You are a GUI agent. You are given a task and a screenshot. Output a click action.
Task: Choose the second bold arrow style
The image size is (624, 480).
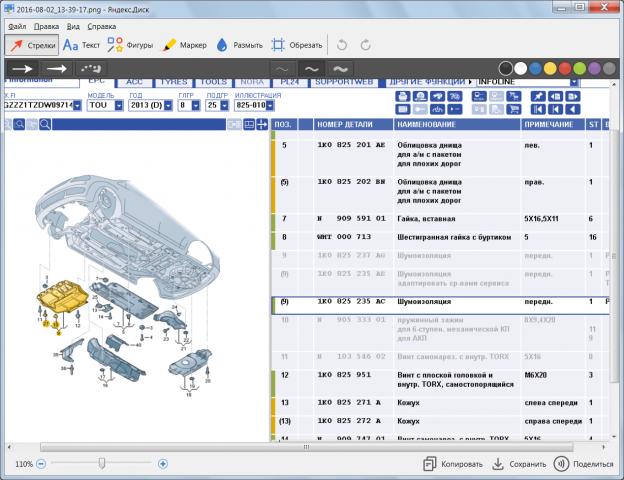57,69
